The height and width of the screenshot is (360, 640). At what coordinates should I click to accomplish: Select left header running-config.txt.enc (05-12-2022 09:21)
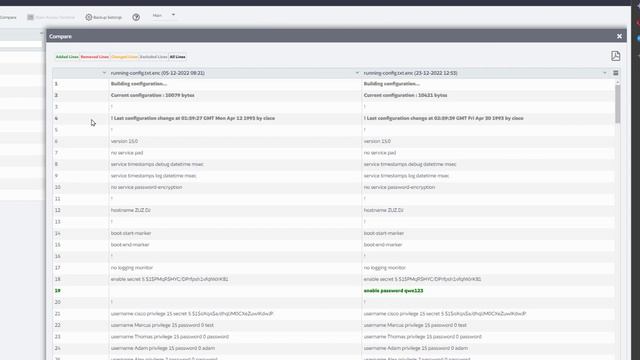(x=158, y=73)
